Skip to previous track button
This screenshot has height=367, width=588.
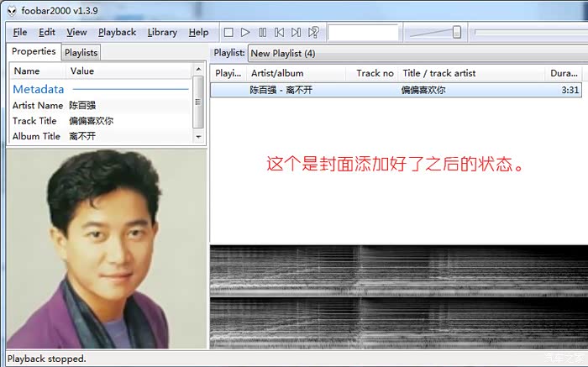pyautogui.click(x=279, y=33)
